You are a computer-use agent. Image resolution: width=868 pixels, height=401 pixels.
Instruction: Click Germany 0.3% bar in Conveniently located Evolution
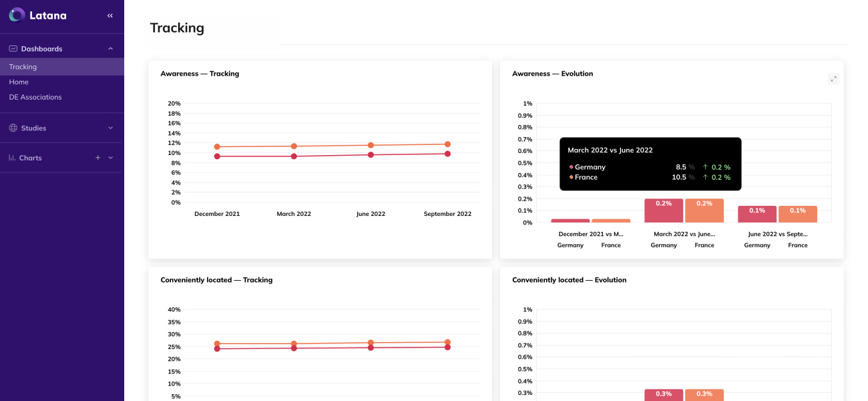664,395
